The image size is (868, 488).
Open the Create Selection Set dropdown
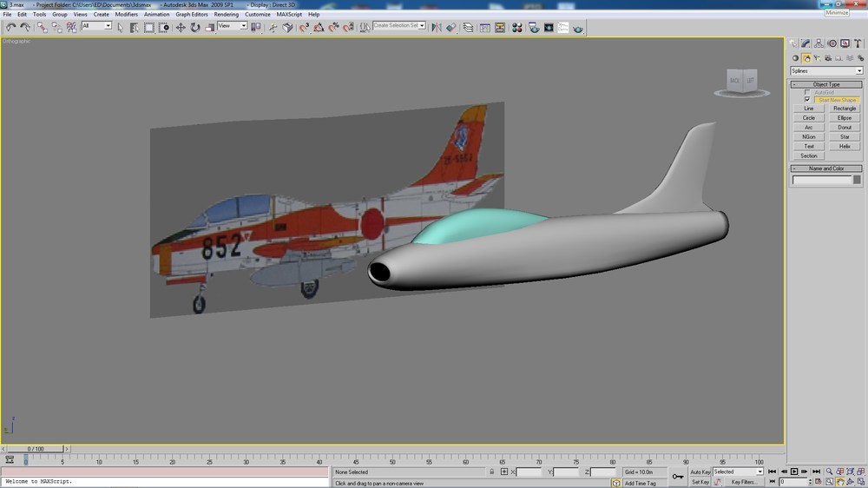[399, 25]
